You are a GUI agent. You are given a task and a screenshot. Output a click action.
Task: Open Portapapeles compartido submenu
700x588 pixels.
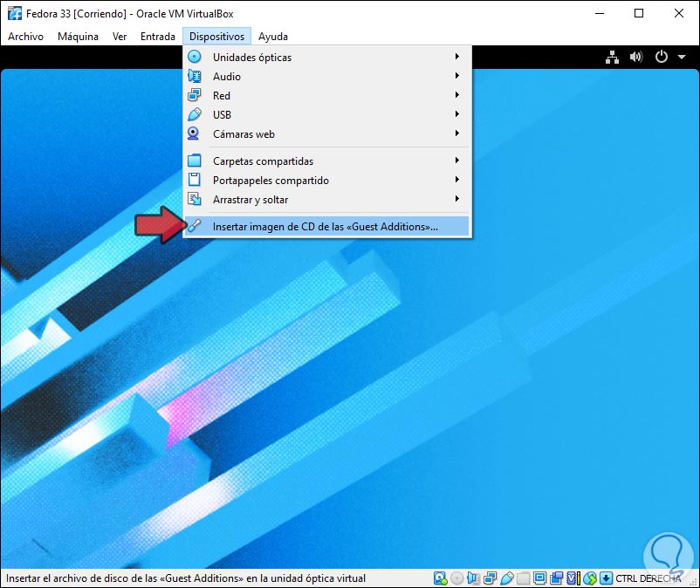tap(326, 180)
